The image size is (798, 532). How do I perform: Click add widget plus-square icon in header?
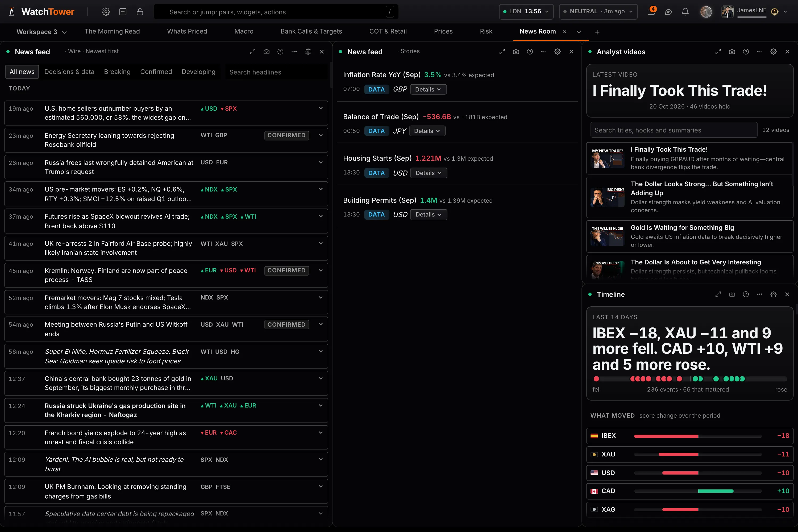pos(123,12)
